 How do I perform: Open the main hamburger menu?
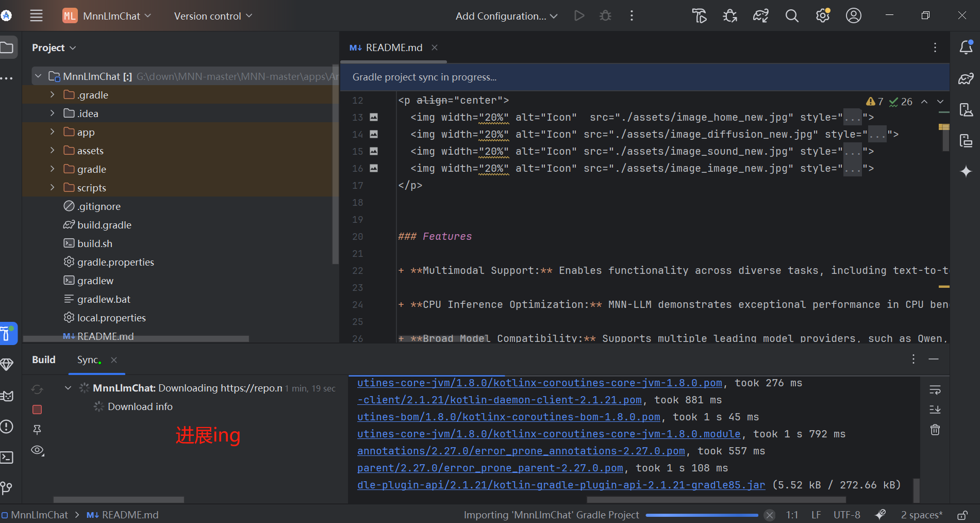pyautogui.click(x=36, y=15)
